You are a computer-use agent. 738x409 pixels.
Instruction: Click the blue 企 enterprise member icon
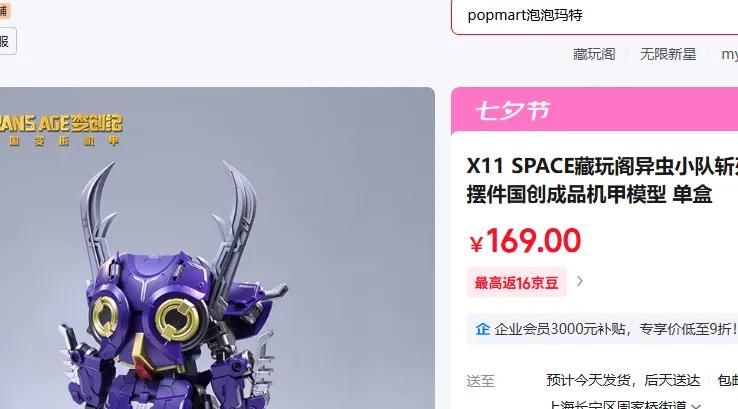click(x=482, y=329)
